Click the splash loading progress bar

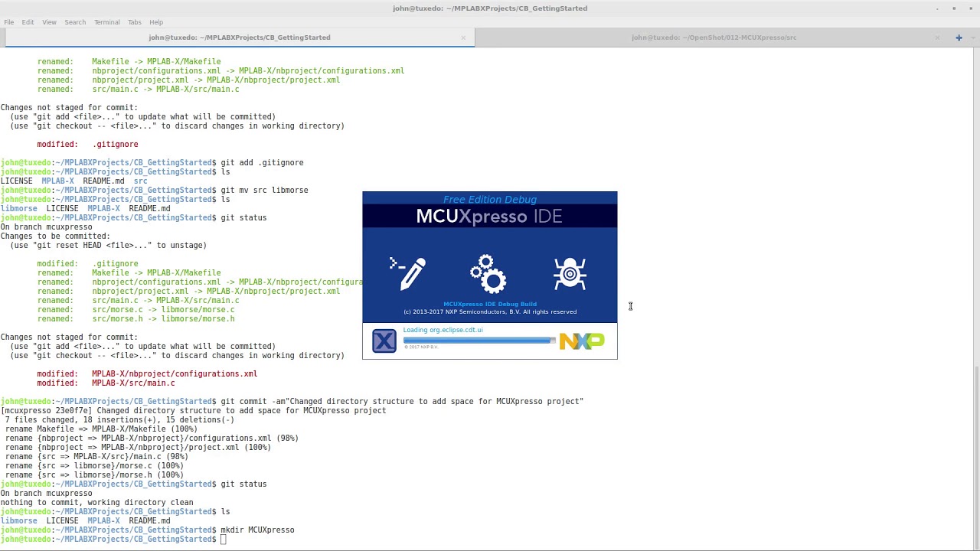pos(479,341)
